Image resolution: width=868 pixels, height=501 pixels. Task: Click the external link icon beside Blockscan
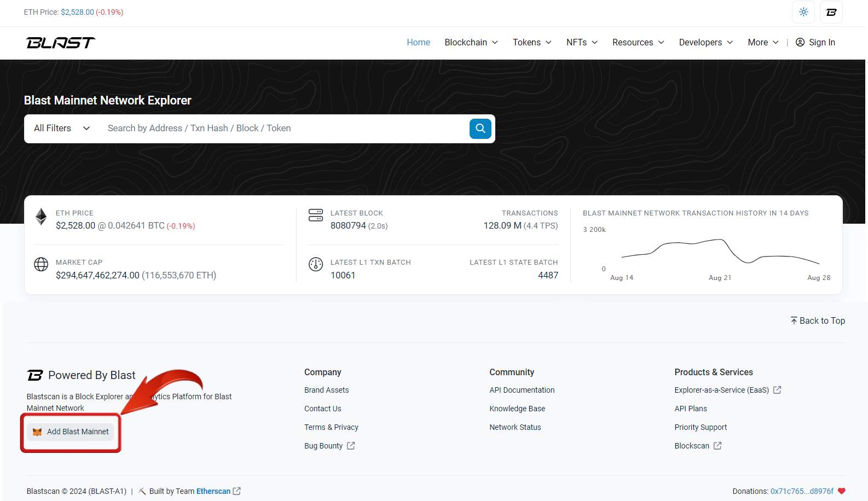[717, 446]
